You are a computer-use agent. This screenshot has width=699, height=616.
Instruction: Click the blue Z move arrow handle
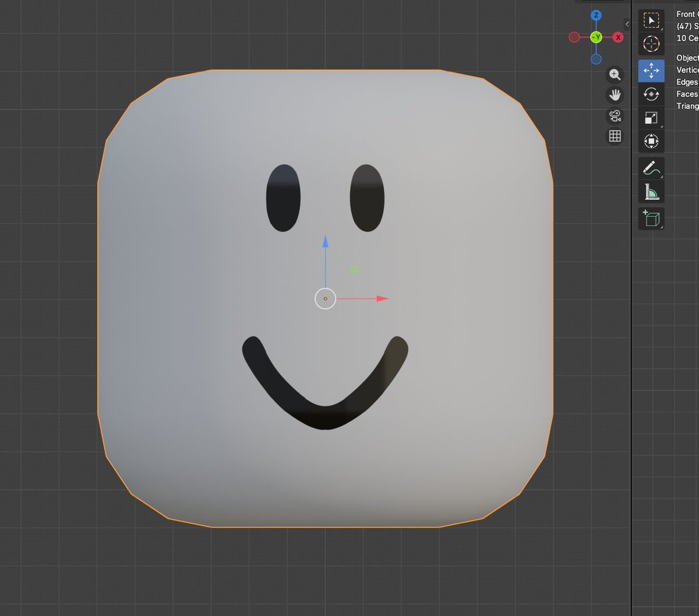point(326,241)
